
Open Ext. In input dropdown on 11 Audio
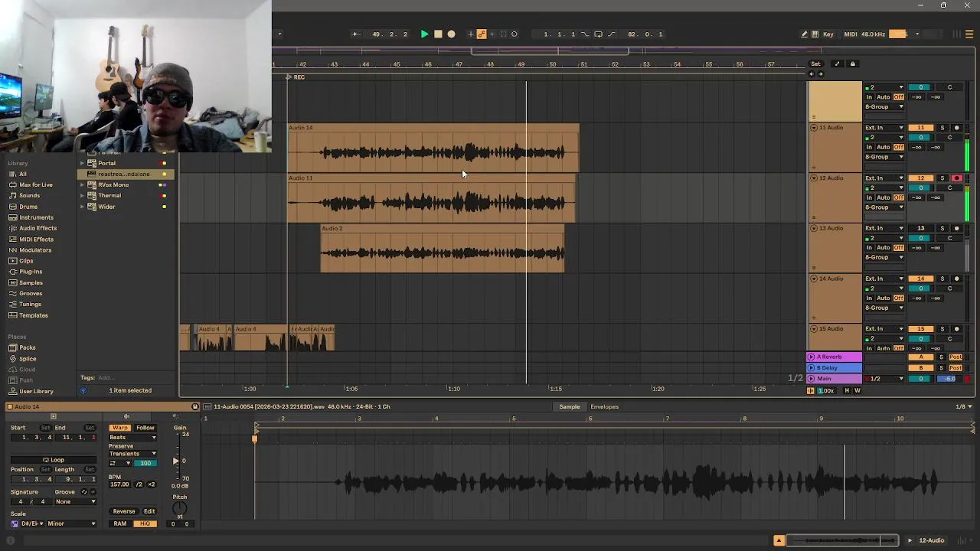(x=885, y=128)
